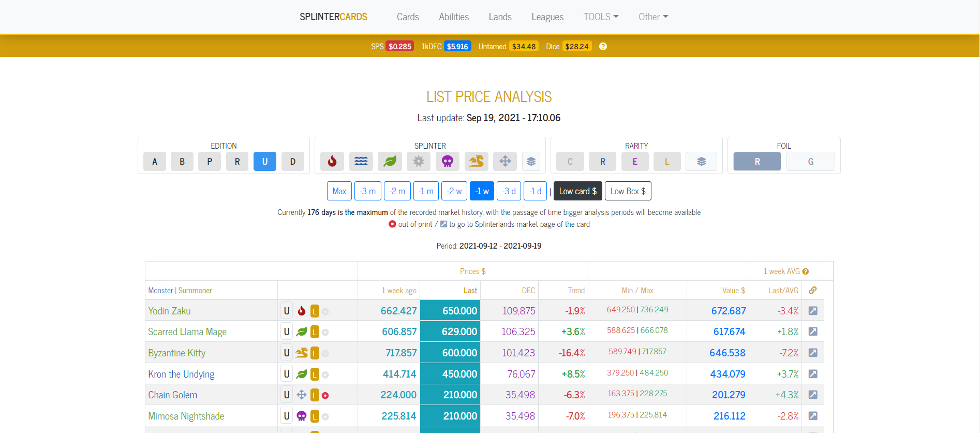Open 1 week AVG help icon
The height and width of the screenshot is (433, 980).
(806, 271)
